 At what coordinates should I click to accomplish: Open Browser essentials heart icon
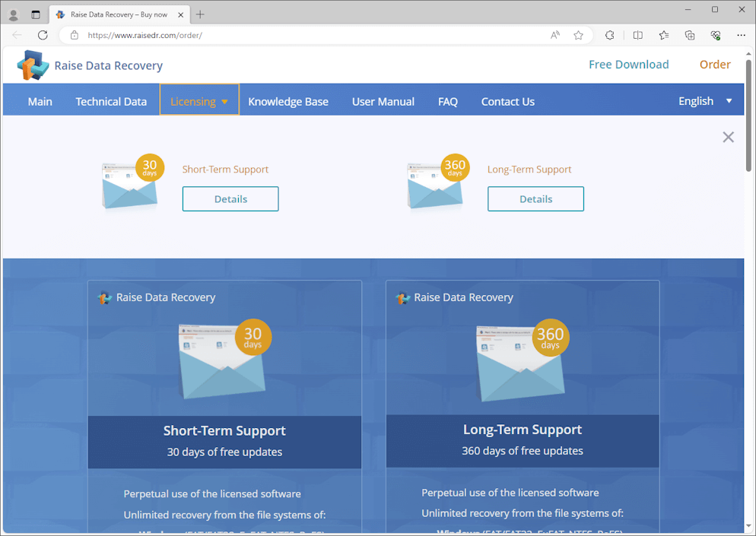click(716, 35)
